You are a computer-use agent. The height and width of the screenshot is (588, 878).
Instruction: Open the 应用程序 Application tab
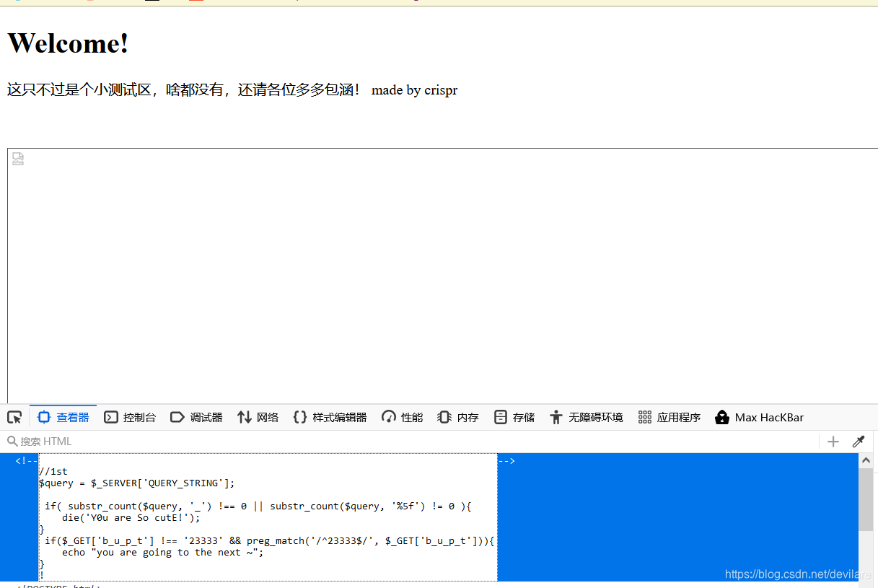click(x=670, y=417)
